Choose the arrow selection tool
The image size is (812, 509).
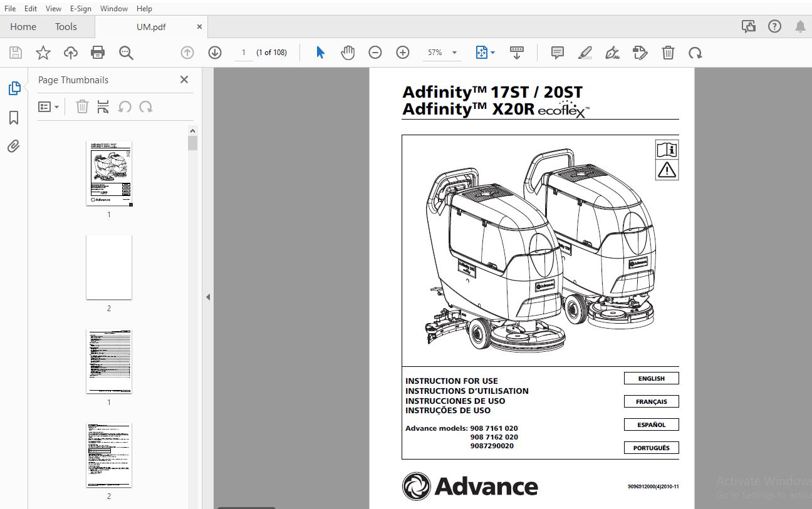(320, 53)
